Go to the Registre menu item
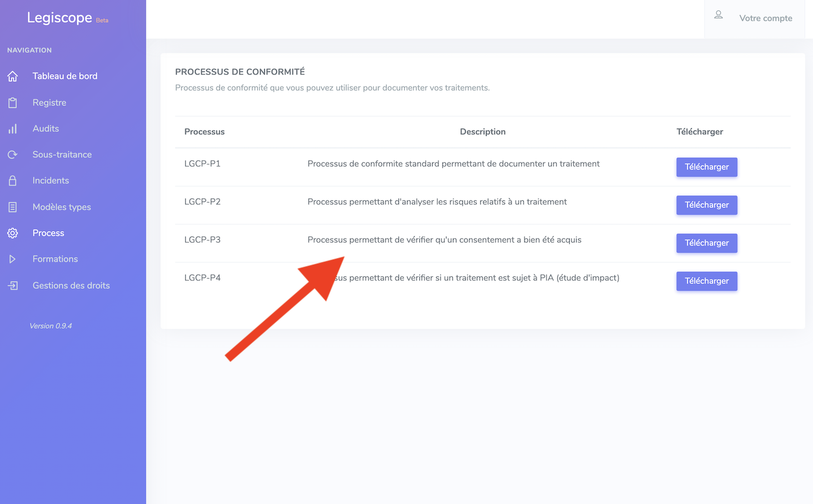Image resolution: width=813 pixels, height=504 pixels. point(49,103)
